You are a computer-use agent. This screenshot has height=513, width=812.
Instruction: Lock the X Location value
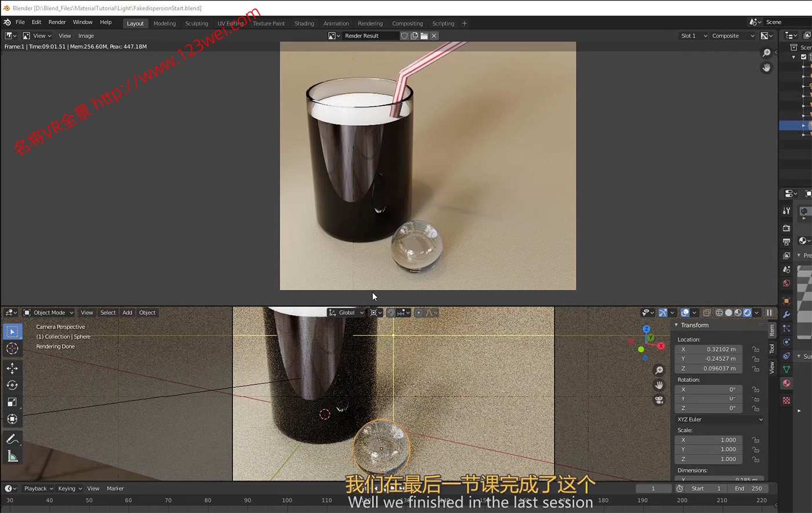pos(756,349)
